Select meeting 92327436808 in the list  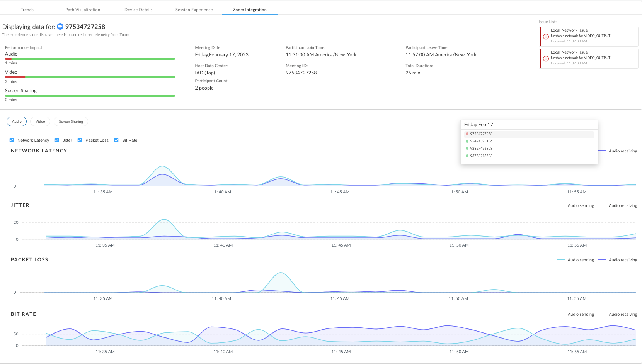tap(481, 149)
